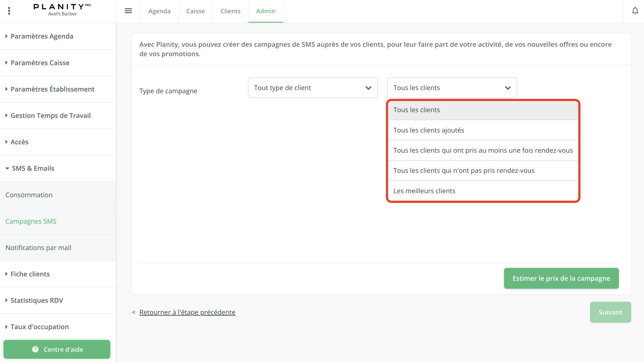
Task: Choose Tous les clients ajoutés option
Action: pyautogui.click(x=428, y=130)
